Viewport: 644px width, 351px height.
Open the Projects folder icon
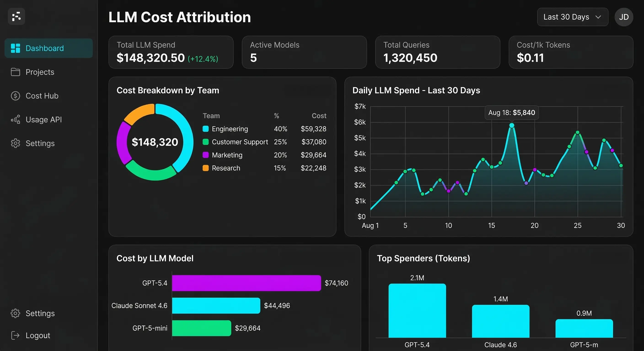pyautogui.click(x=16, y=72)
